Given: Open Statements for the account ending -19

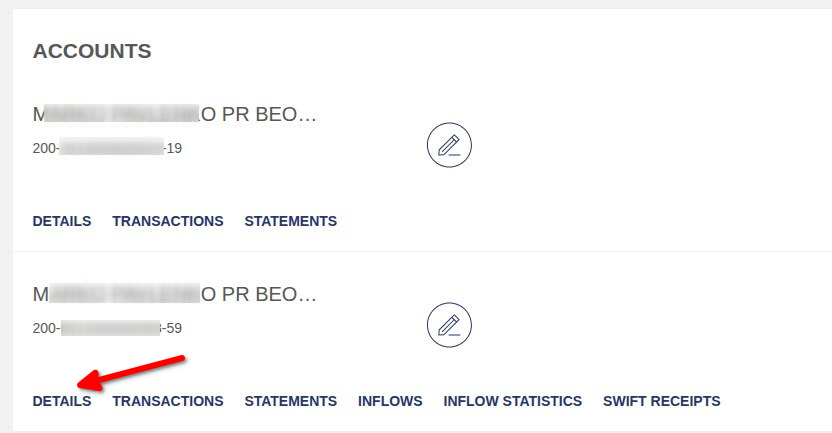Looking at the screenshot, I should pyautogui.click(x=291, y=221).
